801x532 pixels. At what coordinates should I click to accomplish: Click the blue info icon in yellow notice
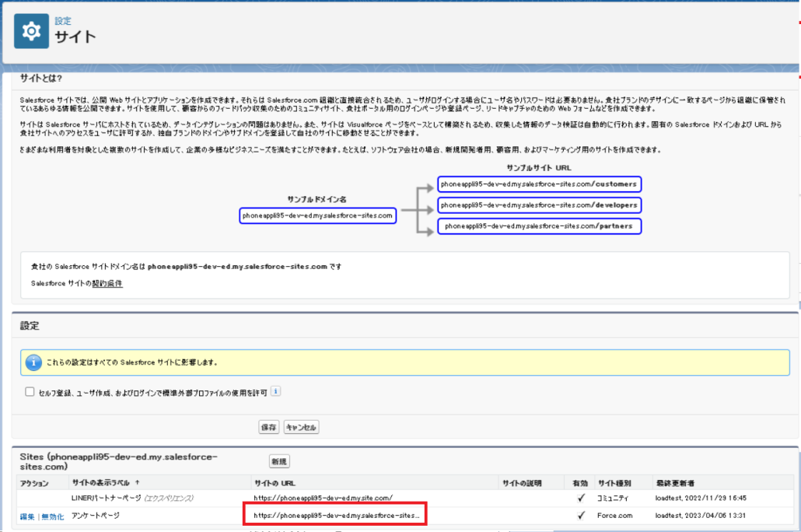click(x=33, y=362)
